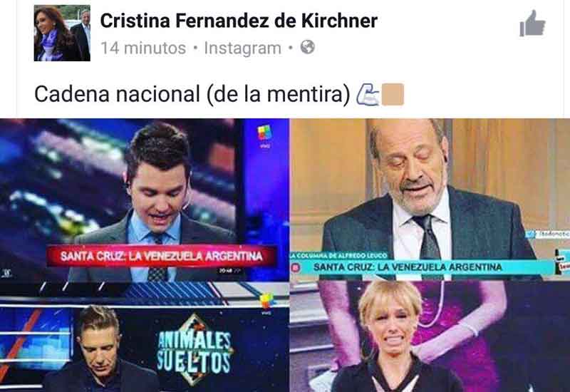Click the cyan "Santa Cruz: La Venezuela Argentina" banner
This screenshot has height=392, width=570.
click(429, 267)
